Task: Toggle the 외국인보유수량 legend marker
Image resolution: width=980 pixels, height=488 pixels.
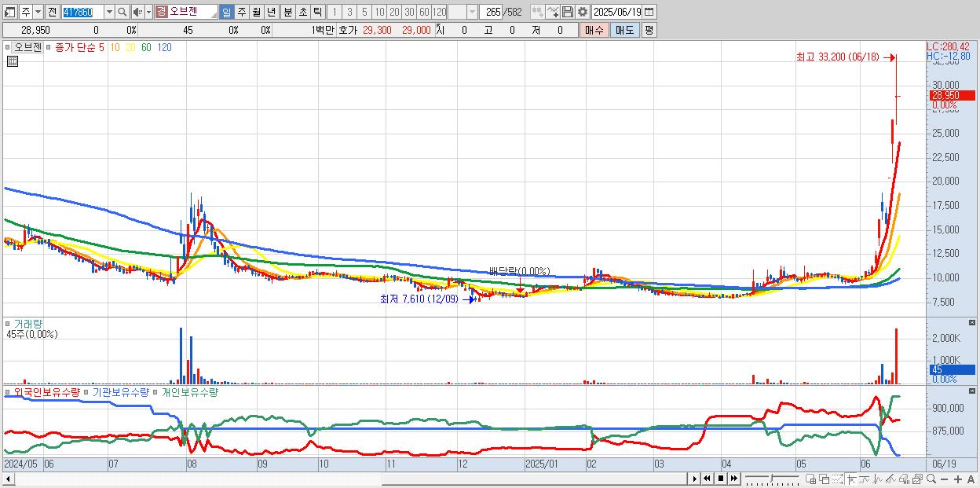Action: [x=9, y=391]
